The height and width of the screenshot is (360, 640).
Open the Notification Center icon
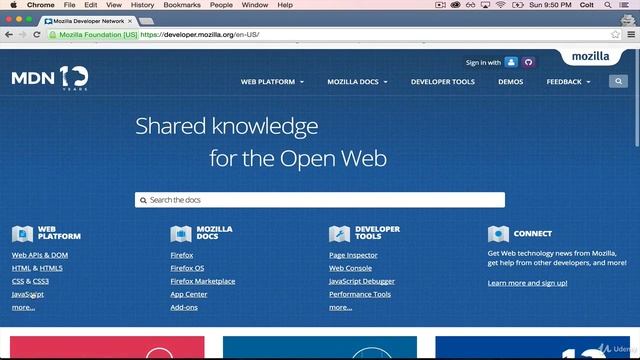coord(624,5)
